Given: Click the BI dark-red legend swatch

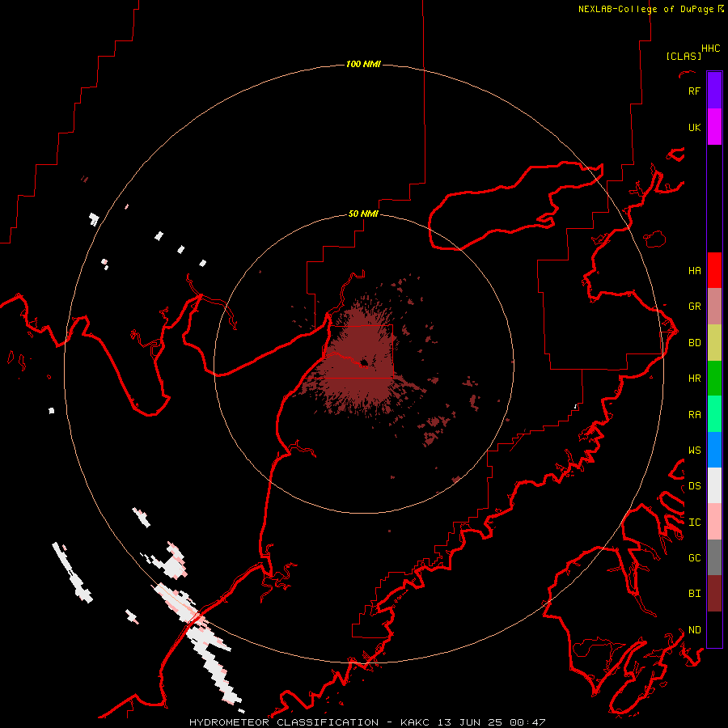Looking at the screenshot, I should pos(714,594).
